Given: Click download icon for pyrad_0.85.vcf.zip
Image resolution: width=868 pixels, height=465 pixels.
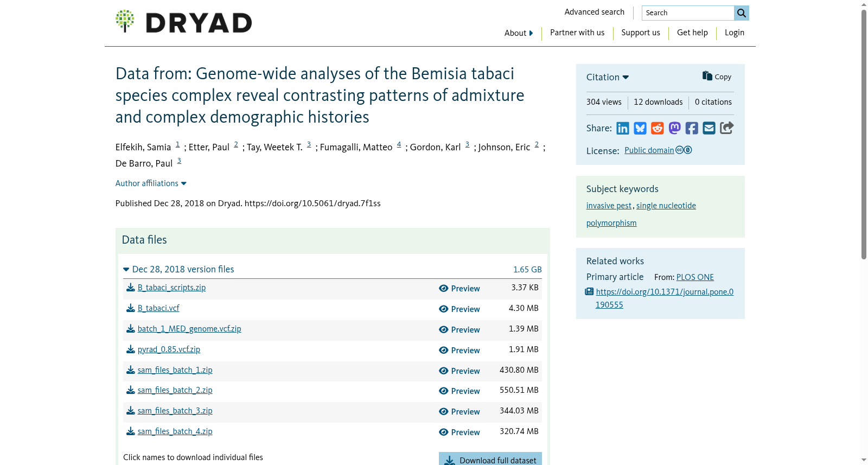Looking at the screenshot, I should pyautogui.click(x=131, y=349).
